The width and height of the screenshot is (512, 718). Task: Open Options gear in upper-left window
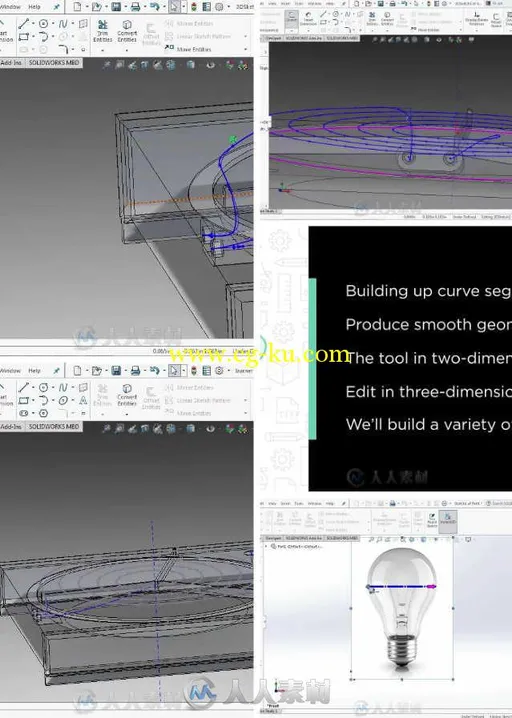[219, 7]
